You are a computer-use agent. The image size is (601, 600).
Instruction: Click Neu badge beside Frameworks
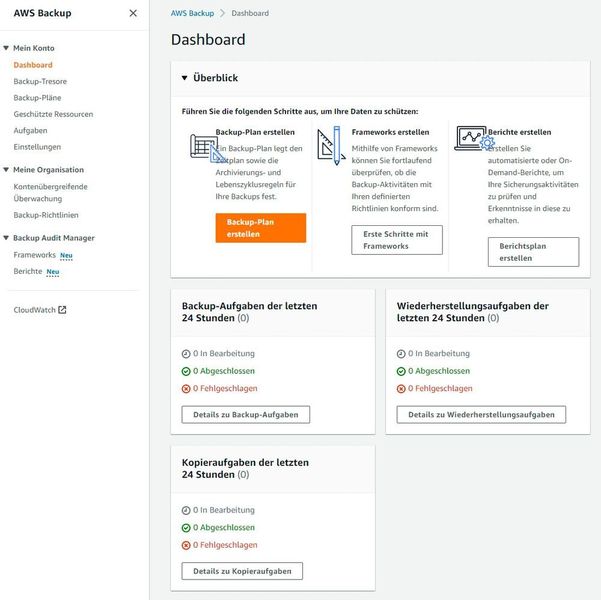66,255
